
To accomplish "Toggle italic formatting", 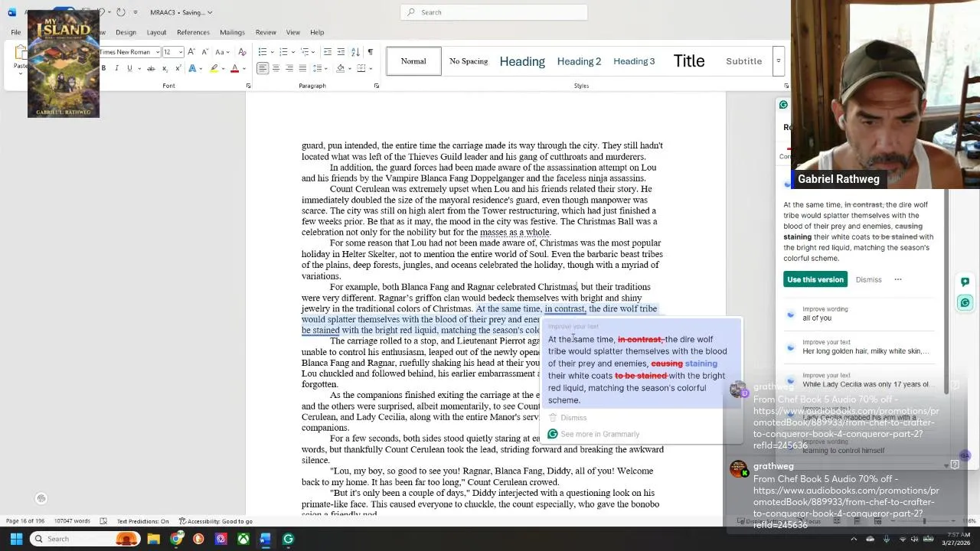I will [x=116, y=68].
